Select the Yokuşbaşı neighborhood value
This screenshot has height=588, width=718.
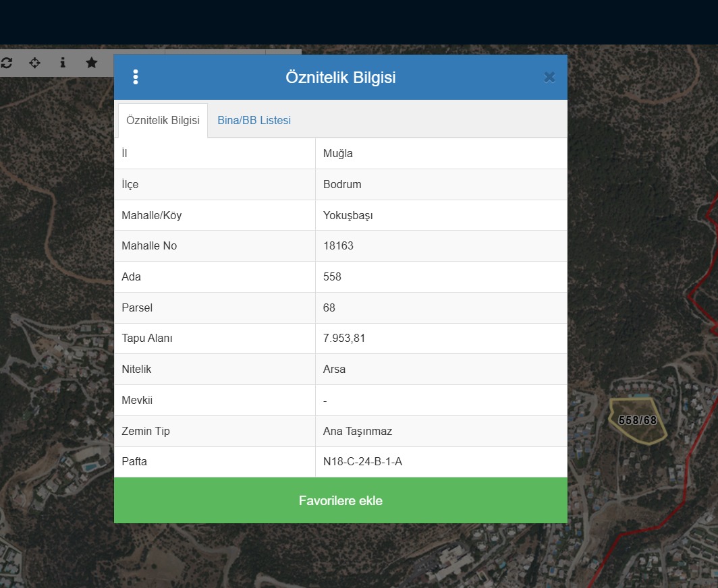348,215
